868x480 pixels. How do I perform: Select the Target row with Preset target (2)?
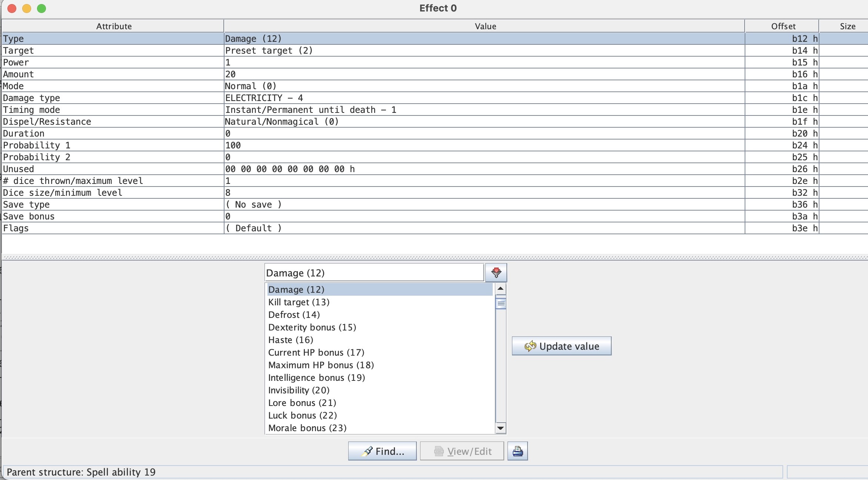435,50
